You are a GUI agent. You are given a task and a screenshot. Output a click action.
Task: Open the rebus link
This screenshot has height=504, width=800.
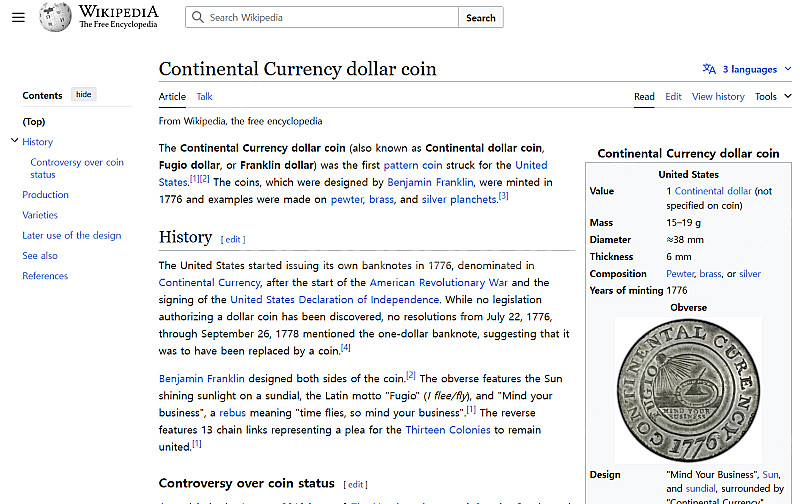click(232, 413)
